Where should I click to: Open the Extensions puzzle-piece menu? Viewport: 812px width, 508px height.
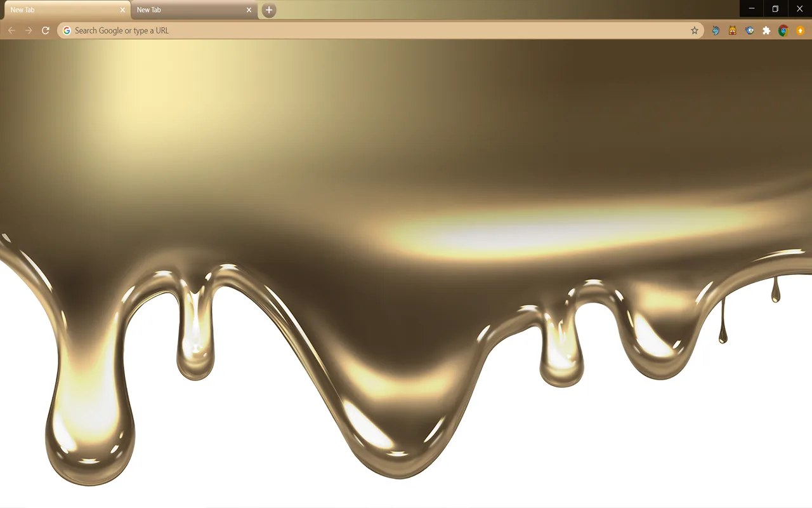tap(766, 30)
